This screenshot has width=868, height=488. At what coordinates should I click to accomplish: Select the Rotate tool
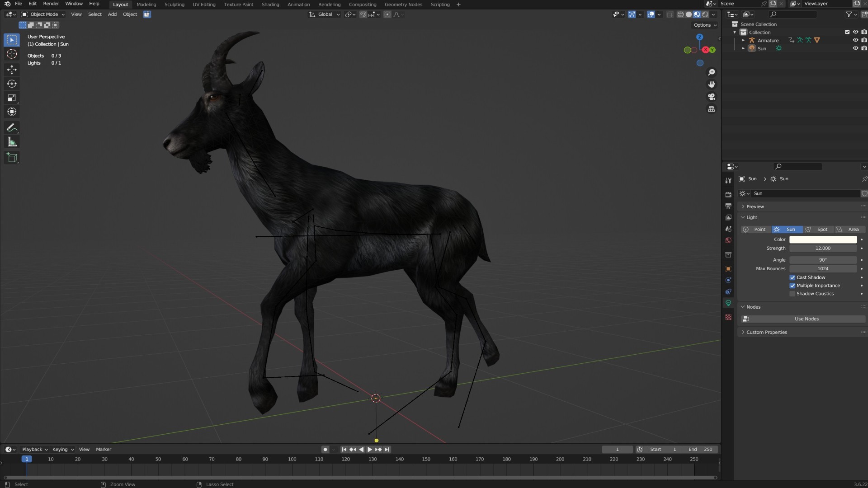(x=12, y=84)
